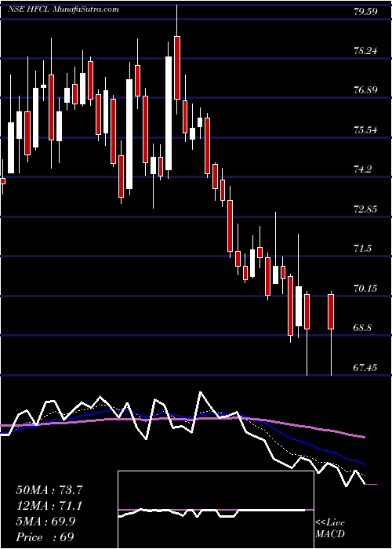Click the pink 50MA line's right end
Viewport: 392px width, 549px height.
(x=365, y=437)
